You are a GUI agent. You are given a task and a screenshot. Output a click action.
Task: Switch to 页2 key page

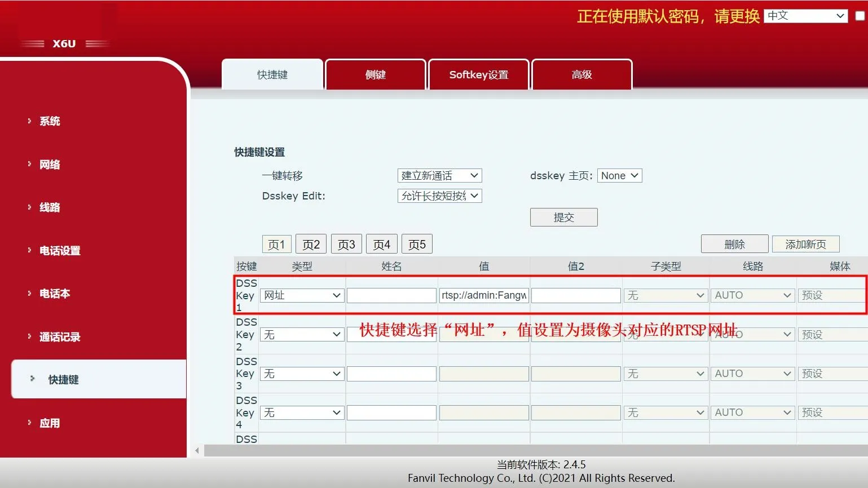pos(311,243)
